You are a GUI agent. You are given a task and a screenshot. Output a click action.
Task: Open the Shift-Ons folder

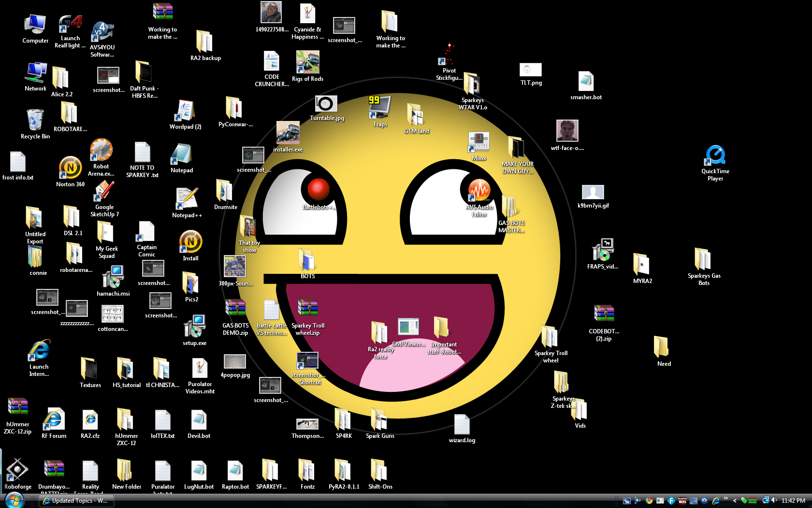tap(380, 474)
